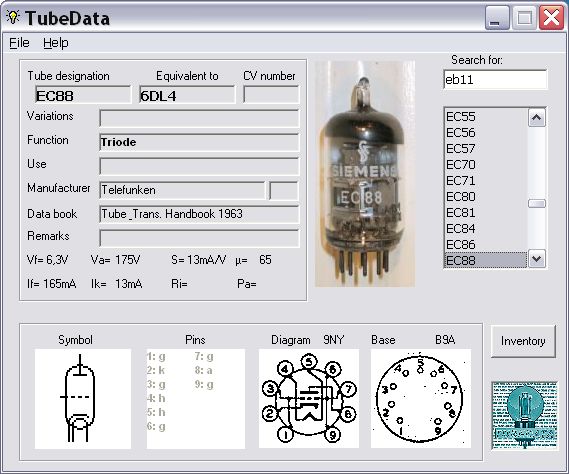Click the teal tube logo image below Inventory
Viewport: 569px width, 474px height.
point(524,415)
